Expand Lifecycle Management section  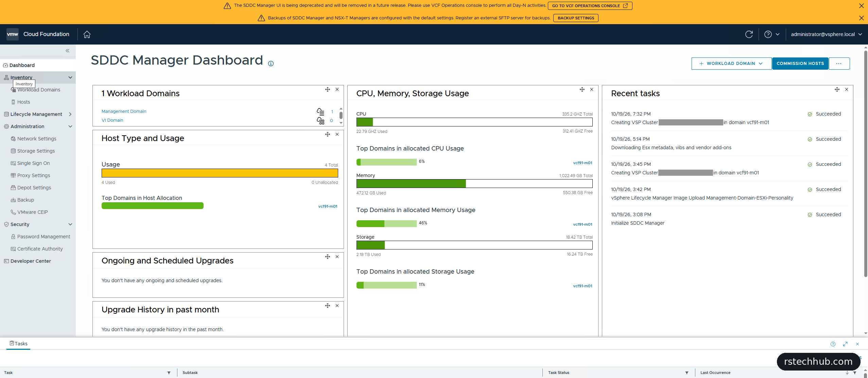tap(70, 114)
